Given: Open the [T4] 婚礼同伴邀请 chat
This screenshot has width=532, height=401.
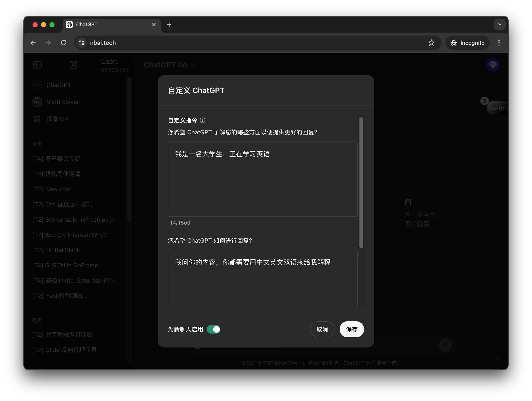Looking at the screenshot, I should (x=56, y=174).
